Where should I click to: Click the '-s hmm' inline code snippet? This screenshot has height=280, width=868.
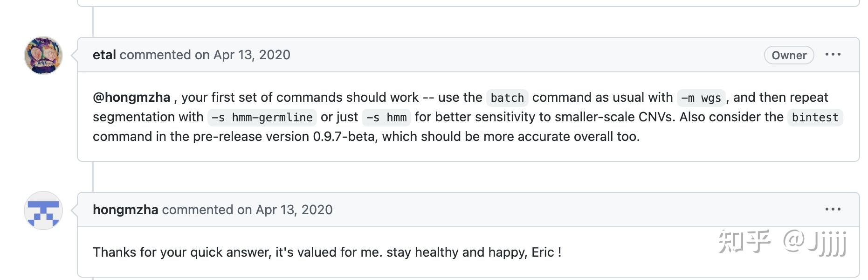tap(386, 118)
